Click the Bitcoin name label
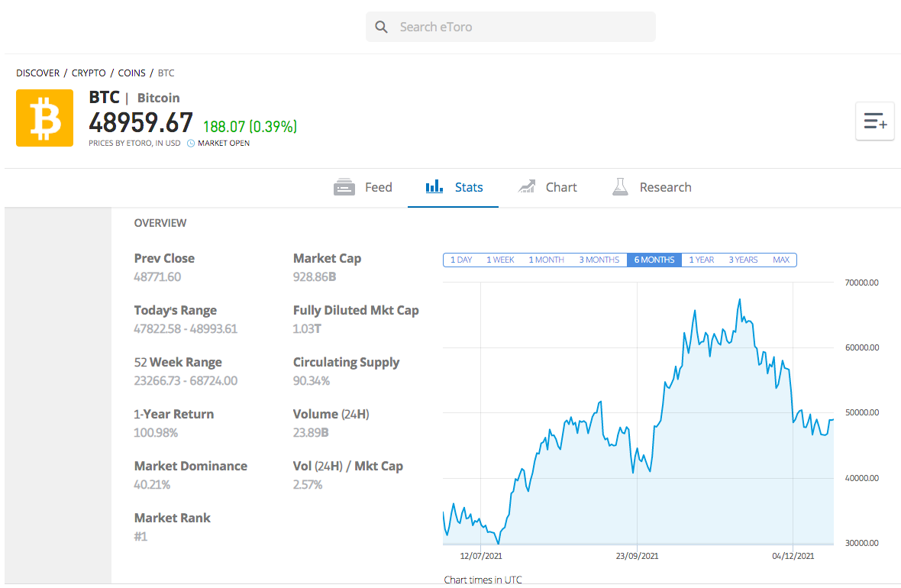Screen dimensions: 901x588 click(x=159, y=98)
